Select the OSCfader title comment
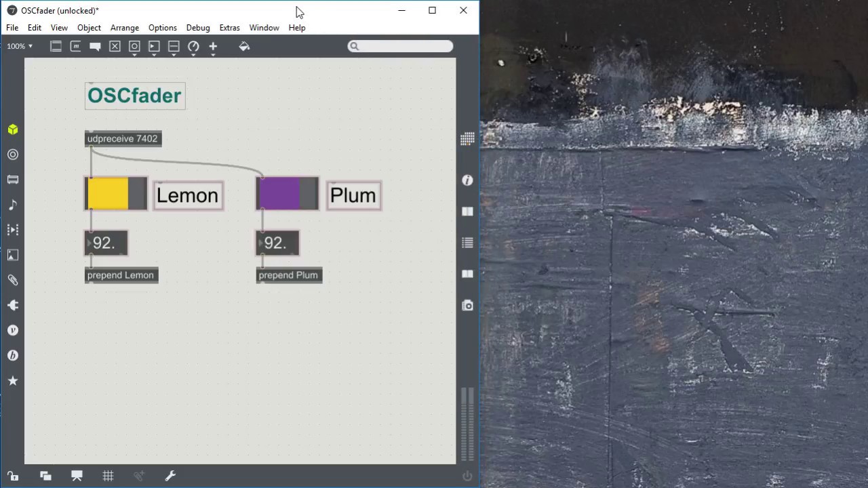Viewport: 868px width, 488px height. coord(135,96)
